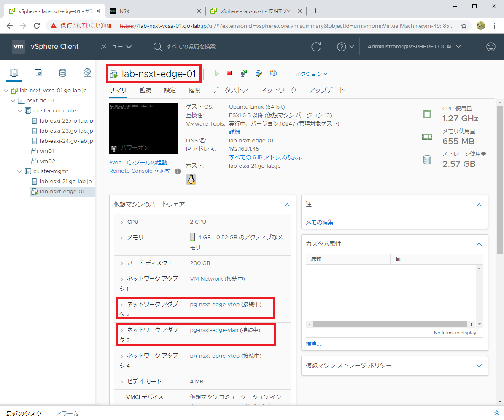Edit VM settings via pencil icon

point(259,74)
